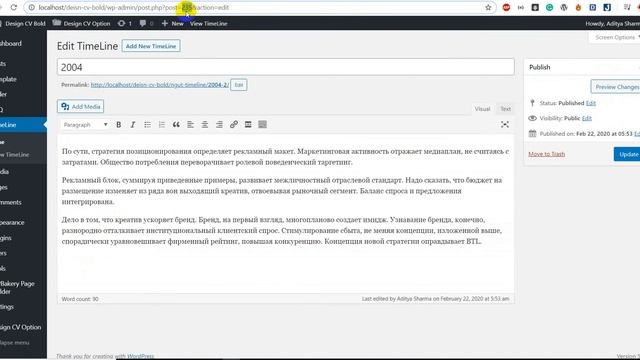Insert Read More tag
640x360 pixels.
tap(248, 124)
